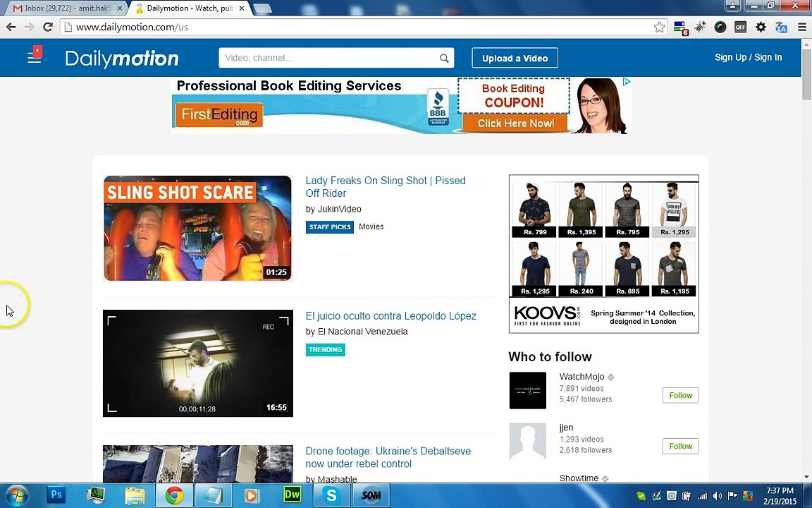The width and height of the screenshot is (812, 508).
Task: Open Ukraine drone footage thumbnail
Action: click(198, 464)
